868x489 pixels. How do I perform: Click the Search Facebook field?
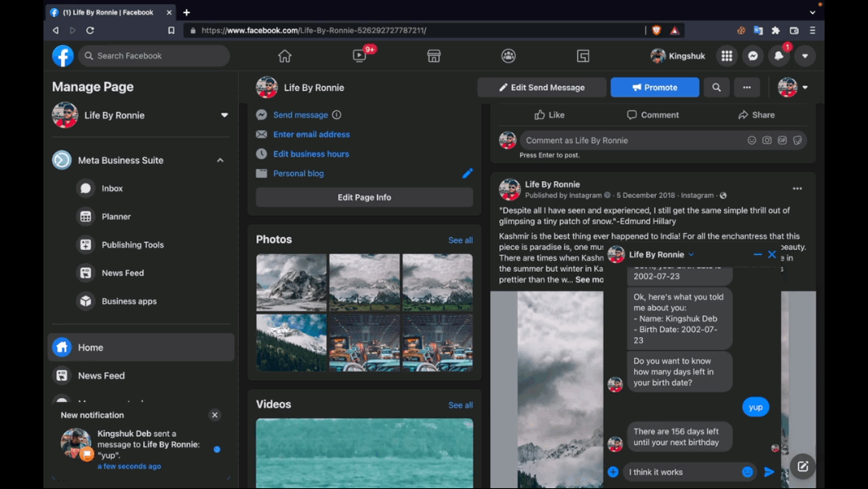(154, 56)
